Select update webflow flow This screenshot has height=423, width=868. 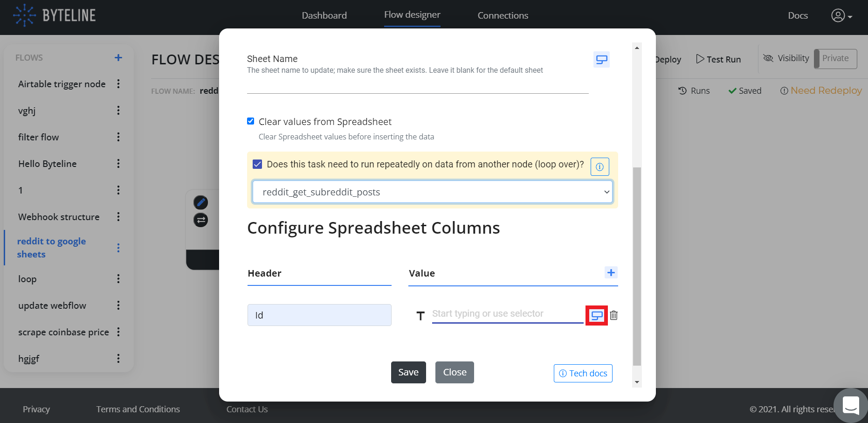pos(52,305)
